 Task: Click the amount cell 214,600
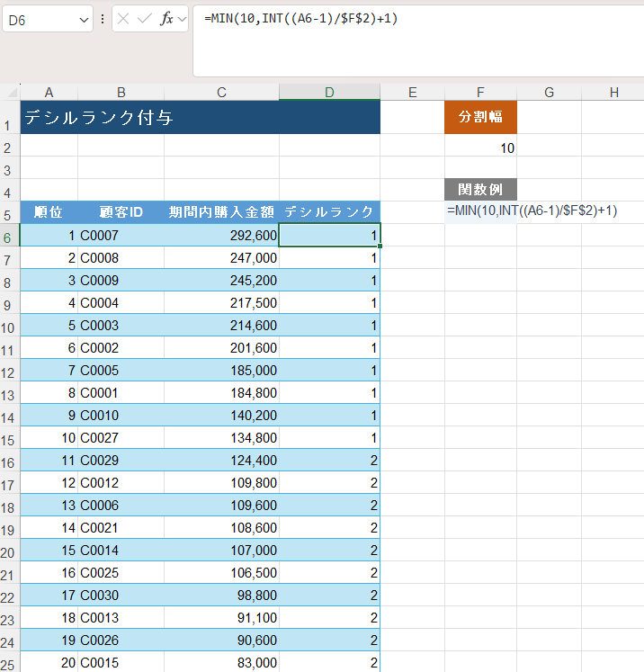point(221,325)
